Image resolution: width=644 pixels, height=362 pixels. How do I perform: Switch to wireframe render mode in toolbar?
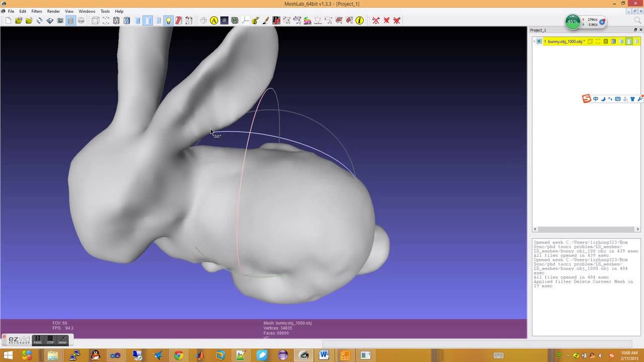click(116, 21)
